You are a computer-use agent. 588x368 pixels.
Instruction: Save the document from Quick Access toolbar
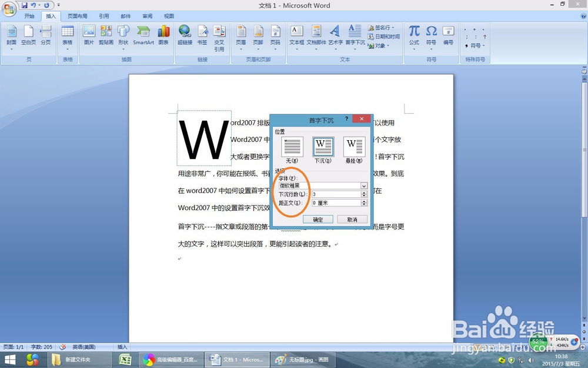(x=24, y=5)
